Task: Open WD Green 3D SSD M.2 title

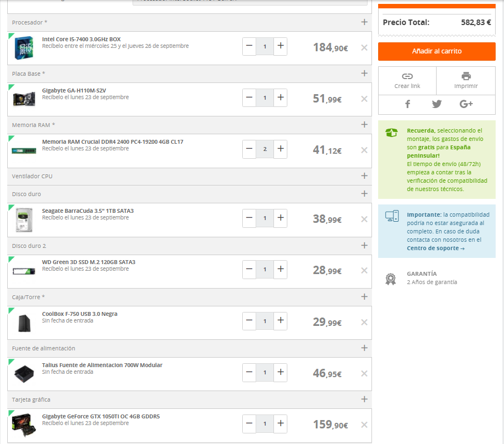Action: coord(89,262)
